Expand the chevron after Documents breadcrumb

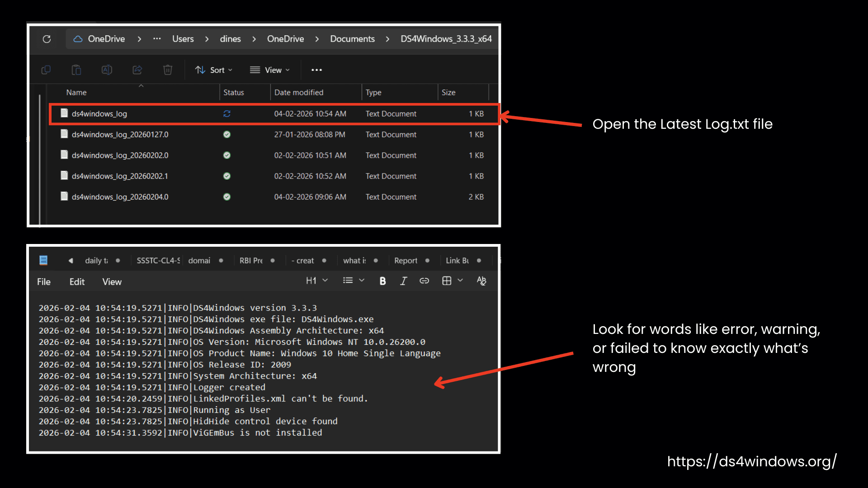point(387,39)
